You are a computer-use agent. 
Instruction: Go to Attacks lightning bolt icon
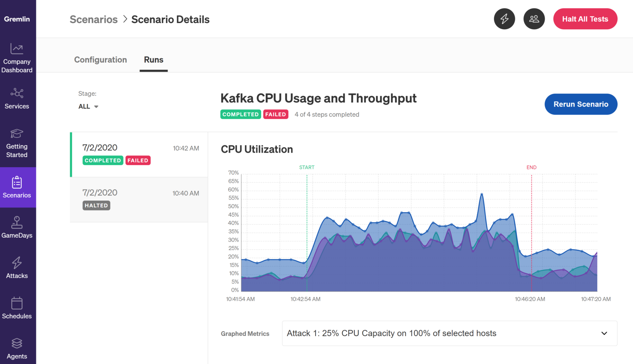pos(17,263)
